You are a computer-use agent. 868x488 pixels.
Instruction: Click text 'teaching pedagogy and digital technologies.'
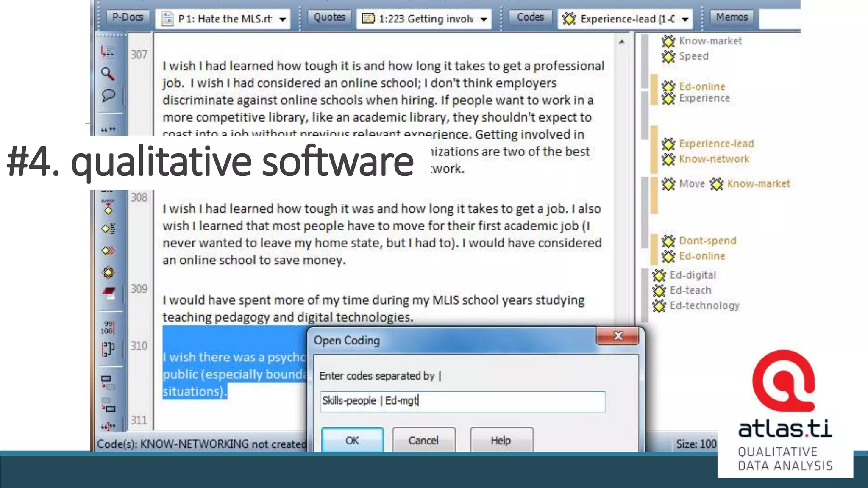tap(288, 317)
